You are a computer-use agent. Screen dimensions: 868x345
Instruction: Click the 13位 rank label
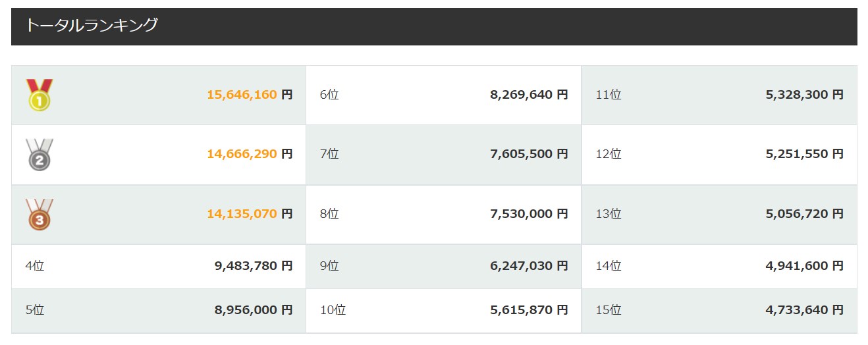coord(609,214)
